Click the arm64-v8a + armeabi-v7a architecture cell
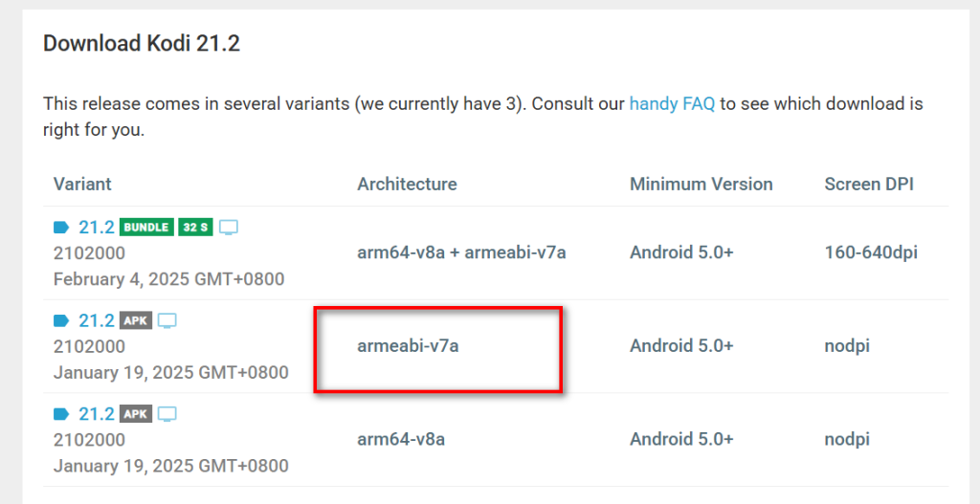980x504 pixels. coord(461,252)
